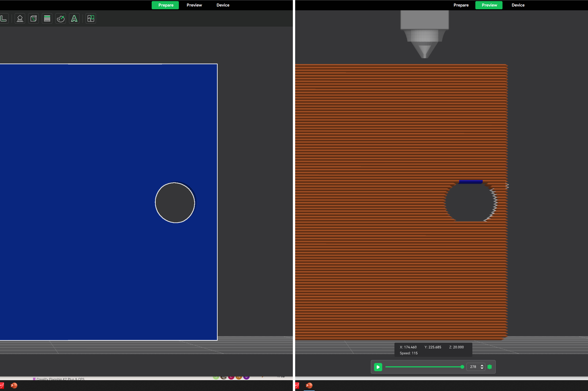Open Device tab in left window
588x391 pixels.
pos(223,5)
